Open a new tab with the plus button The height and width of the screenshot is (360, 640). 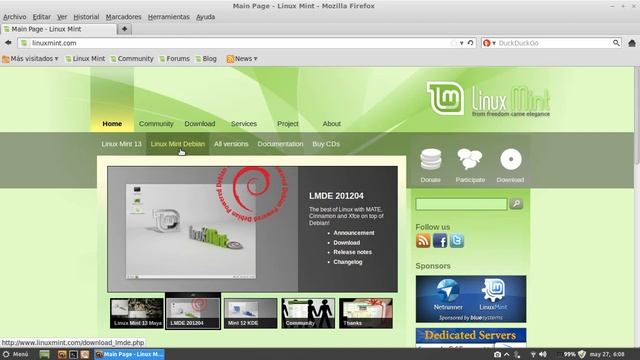point(124,29)
